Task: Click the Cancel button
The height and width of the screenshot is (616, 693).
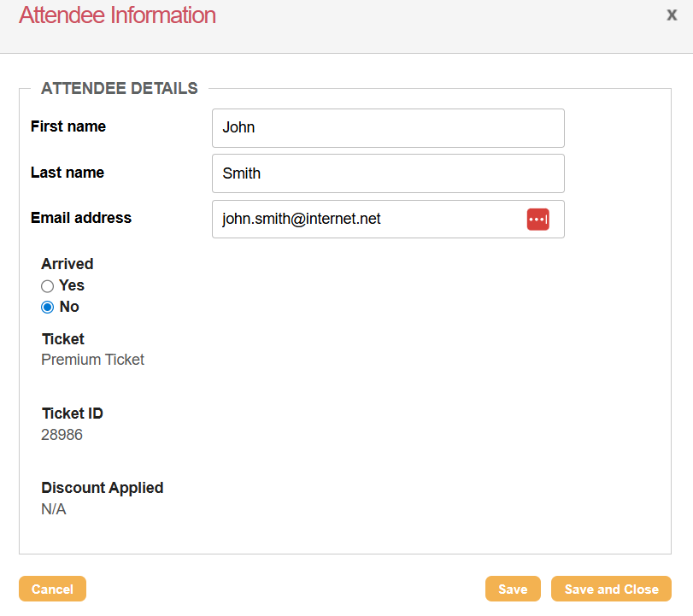Action: click(x=52, y=589)
